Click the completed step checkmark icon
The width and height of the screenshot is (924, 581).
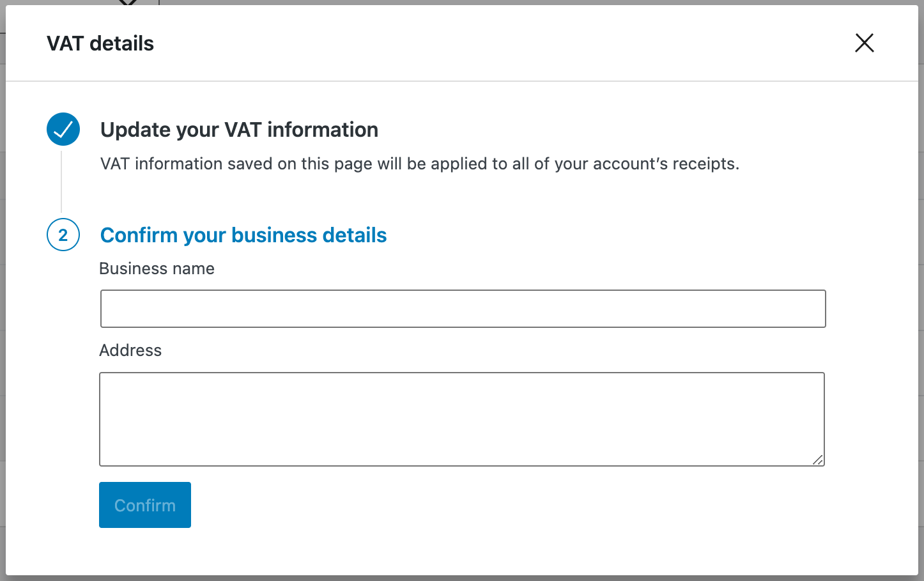[63, 130]
